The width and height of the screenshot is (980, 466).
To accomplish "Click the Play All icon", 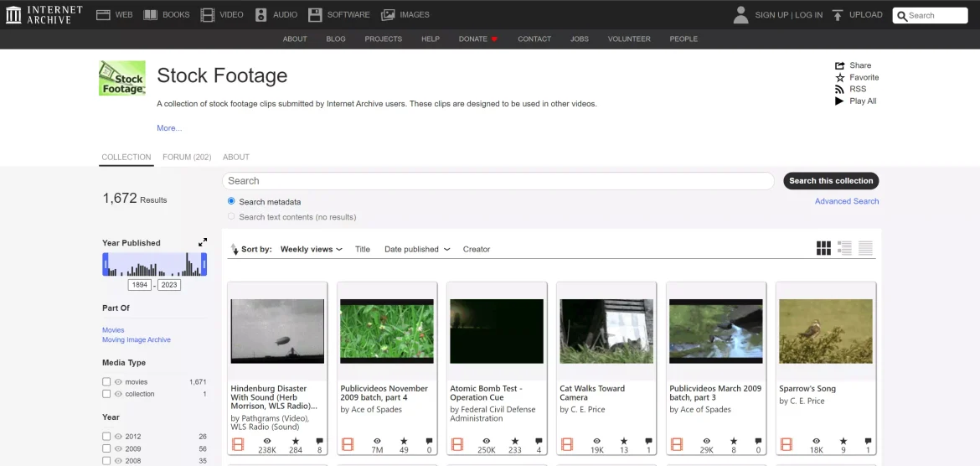I will pos(839,101).
